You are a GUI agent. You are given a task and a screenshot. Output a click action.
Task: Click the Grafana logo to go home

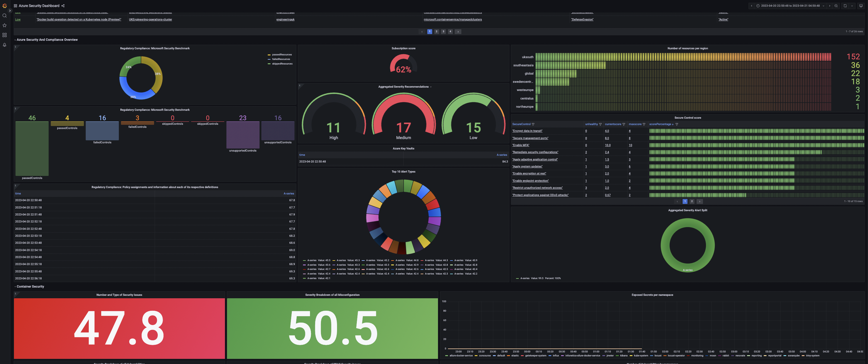(4, 6)
